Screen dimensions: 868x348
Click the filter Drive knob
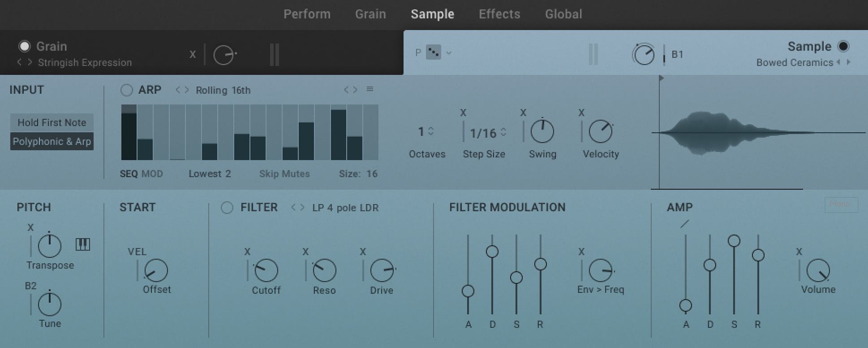click(382, 270)
